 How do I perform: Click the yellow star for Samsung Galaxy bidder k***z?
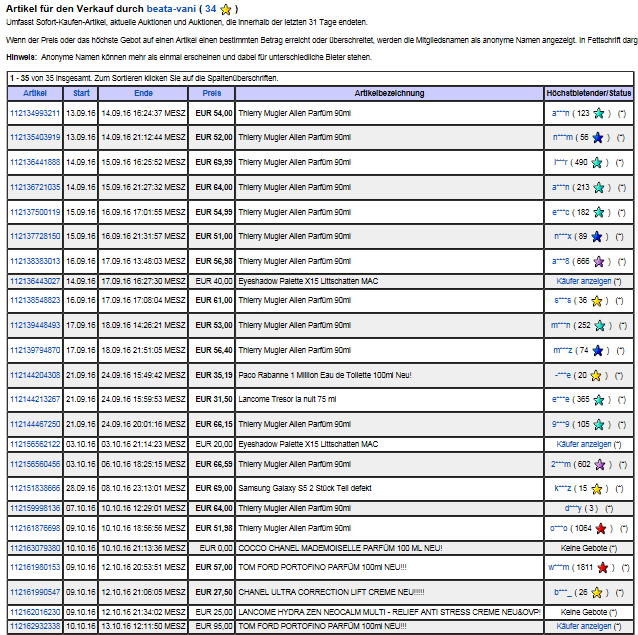click(597, 489)
